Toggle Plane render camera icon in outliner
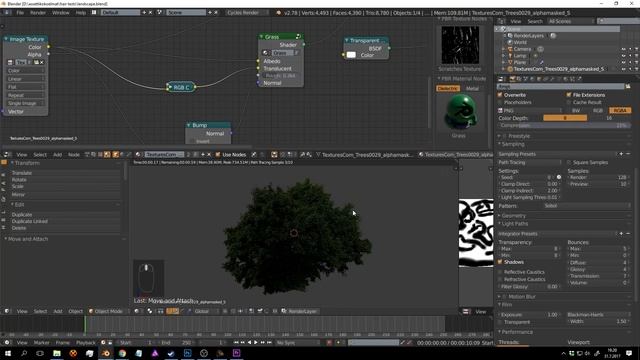The height and width of the screenshot is (360, 640). click(636, 62)
